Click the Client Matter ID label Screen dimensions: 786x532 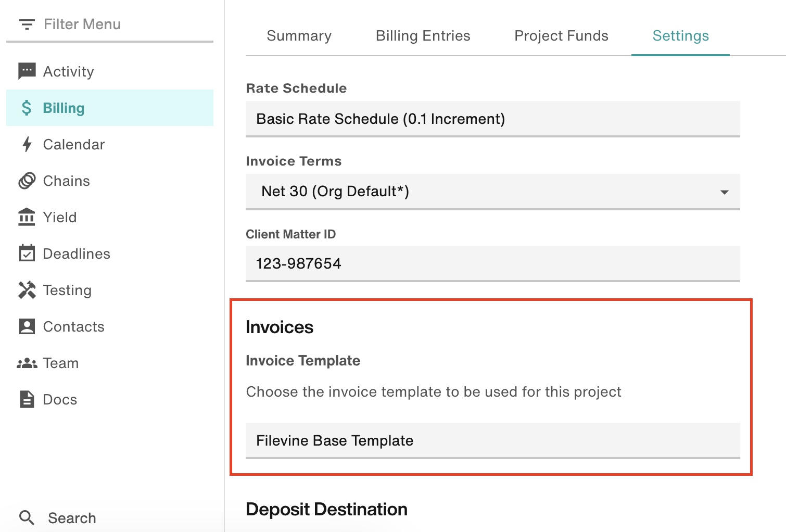tap(291, 234)
